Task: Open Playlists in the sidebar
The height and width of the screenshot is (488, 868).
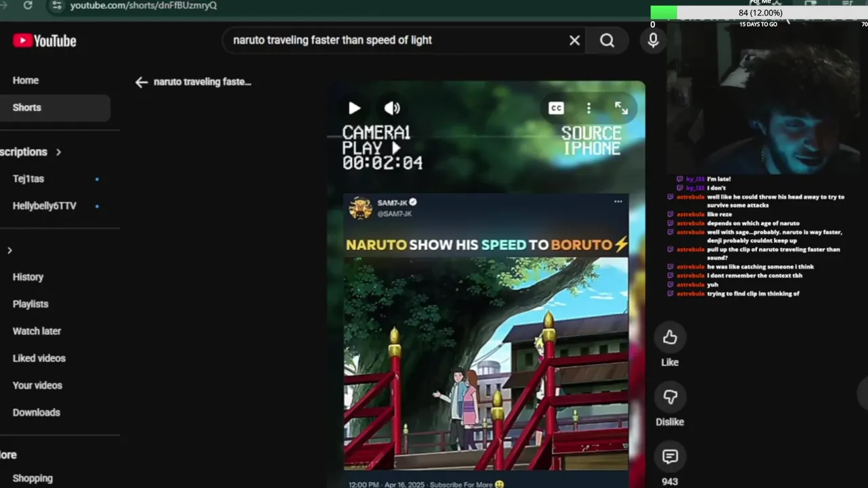Action: click(x=31, y=304)
